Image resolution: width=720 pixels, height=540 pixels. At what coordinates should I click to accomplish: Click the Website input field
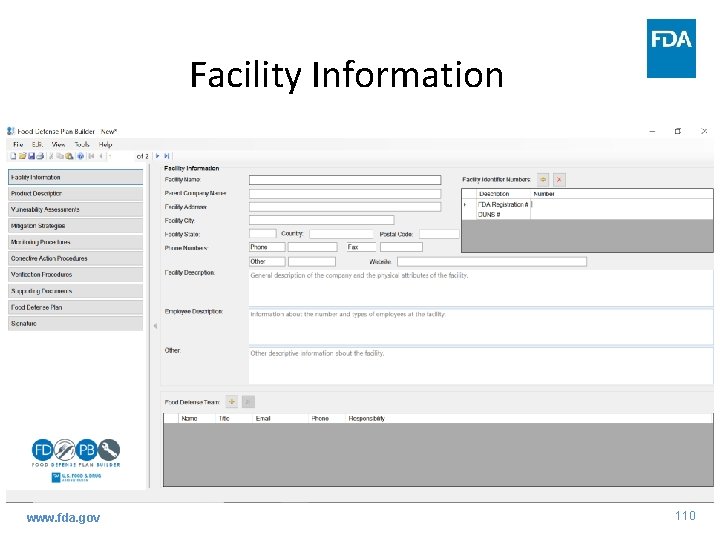coord(492,261)
